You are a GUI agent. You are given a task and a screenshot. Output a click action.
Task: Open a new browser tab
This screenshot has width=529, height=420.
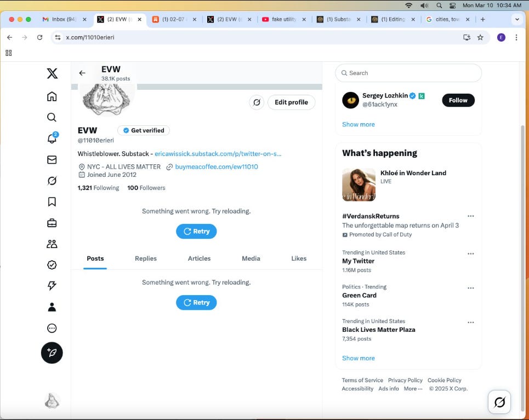(483, 19)
